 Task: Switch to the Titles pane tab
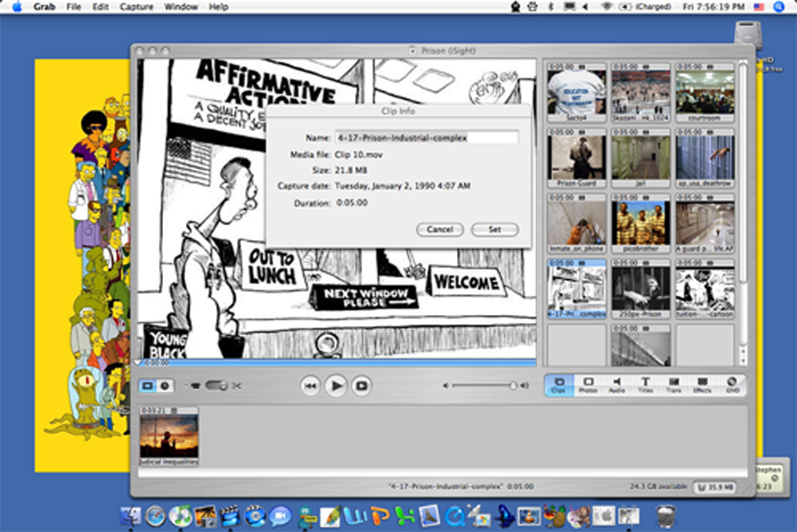click(645, 385)
